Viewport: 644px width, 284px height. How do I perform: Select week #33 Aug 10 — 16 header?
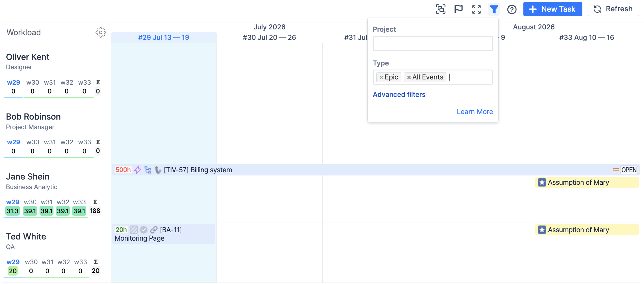[x=586, y=38]
